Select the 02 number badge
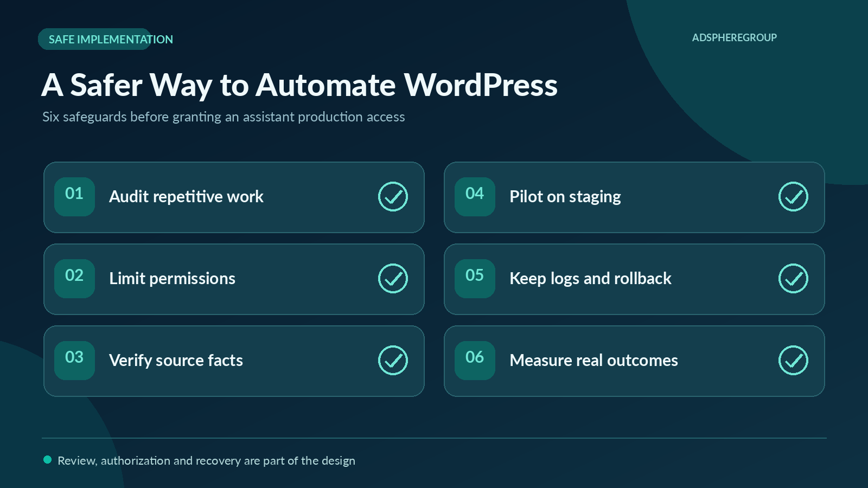 (x=74, y=279)
